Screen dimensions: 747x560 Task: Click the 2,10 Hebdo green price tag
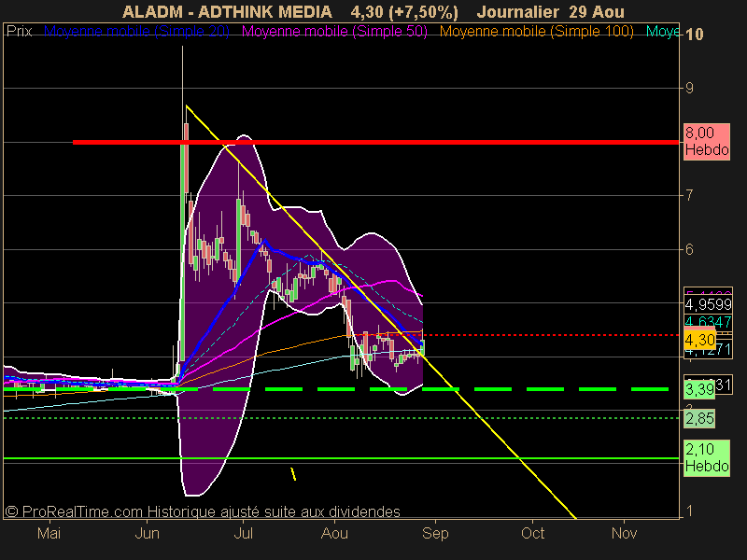[707, 457]
